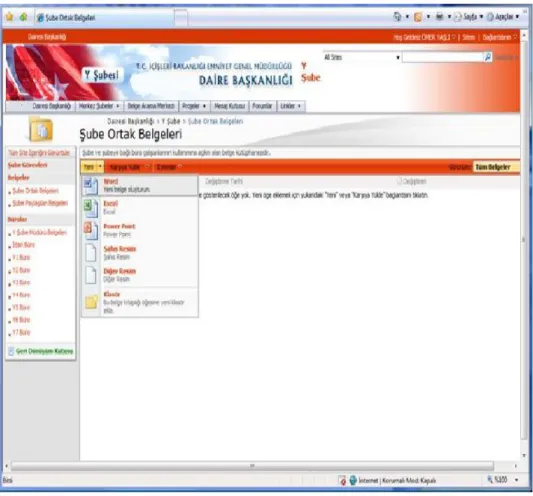
Task: Open the Hoş Geldiniz user menu
Action: click(424, 37)
